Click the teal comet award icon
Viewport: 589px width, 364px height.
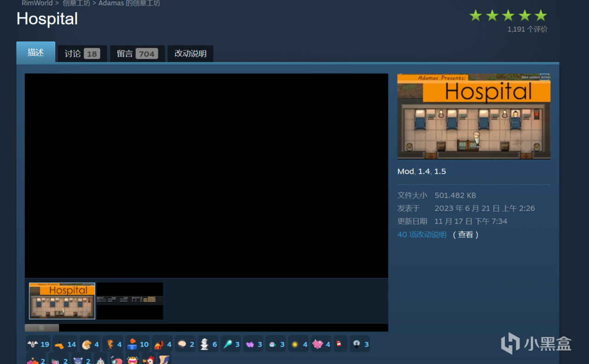click(231, 344)
